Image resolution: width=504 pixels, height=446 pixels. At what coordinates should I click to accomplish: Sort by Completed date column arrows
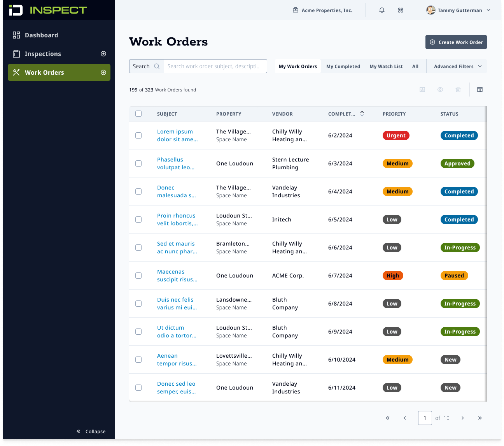coord(362,114)
